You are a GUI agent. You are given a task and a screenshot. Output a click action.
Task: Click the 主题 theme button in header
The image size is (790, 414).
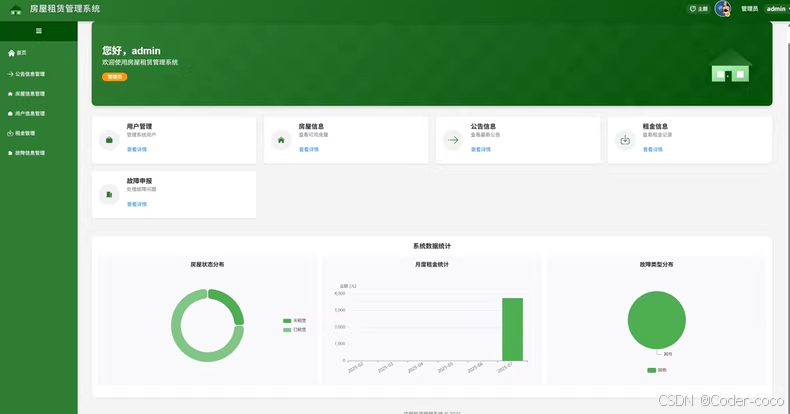coord(699,9)
